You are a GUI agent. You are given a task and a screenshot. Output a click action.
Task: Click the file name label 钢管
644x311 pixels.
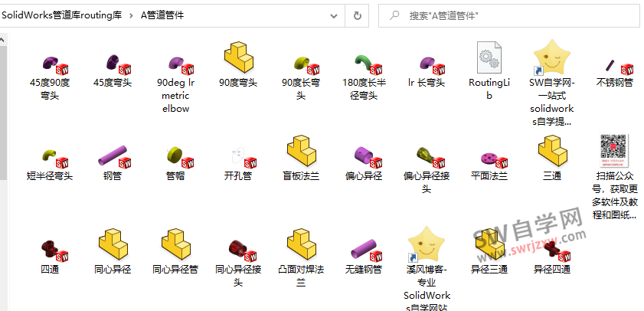113,176
